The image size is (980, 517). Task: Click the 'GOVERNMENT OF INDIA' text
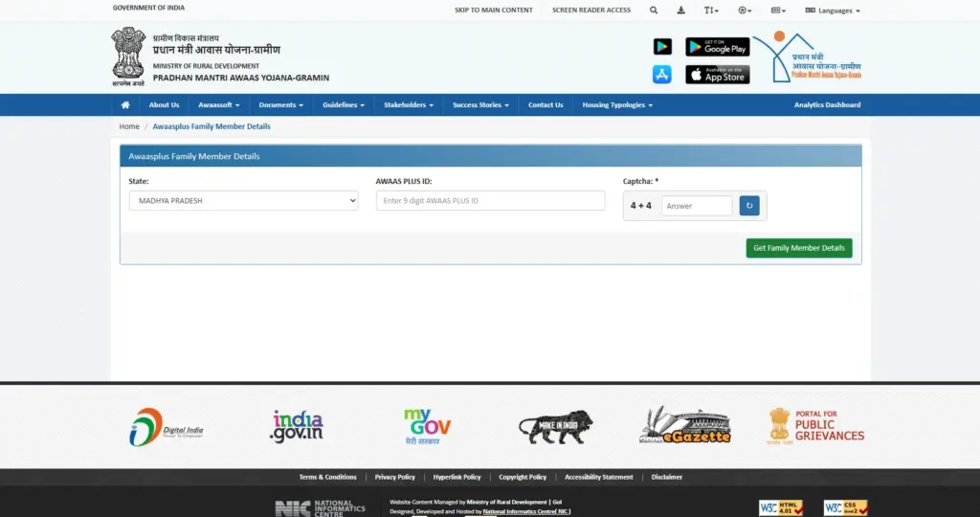(148, 8)
